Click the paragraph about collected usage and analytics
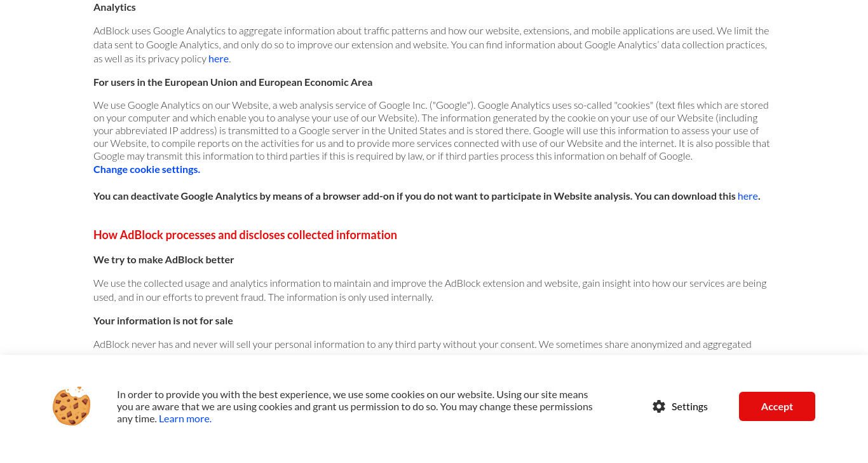This screenshot has width=868, height=463. pos(430,290)
